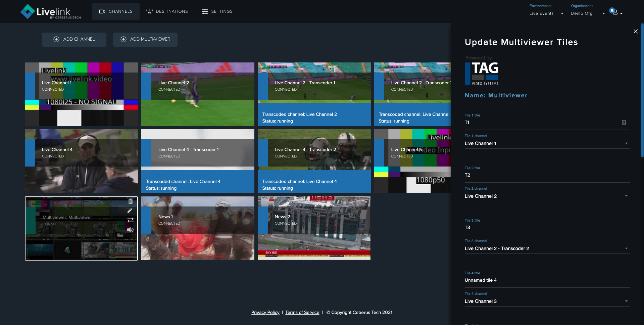Click the Tile 4 title field Unnamed tile 4

(x=547, y=280)
